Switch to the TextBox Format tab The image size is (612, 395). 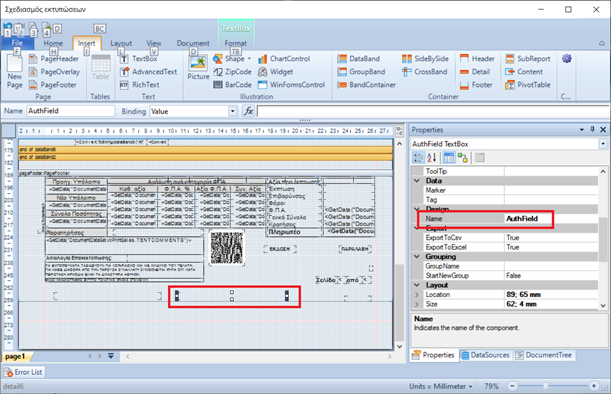(236, 43)
